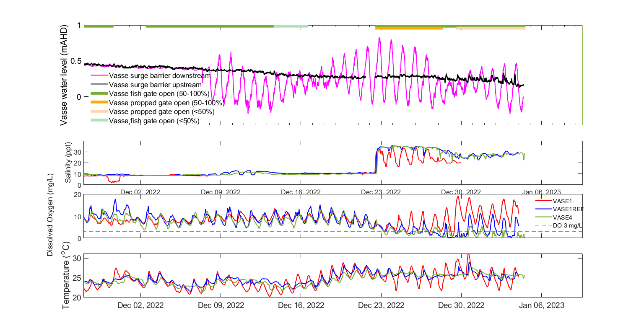Click the orange swatch for propped gate open (50-100%)
Viewport: 644px width, 313px height.
pos(99,103)
